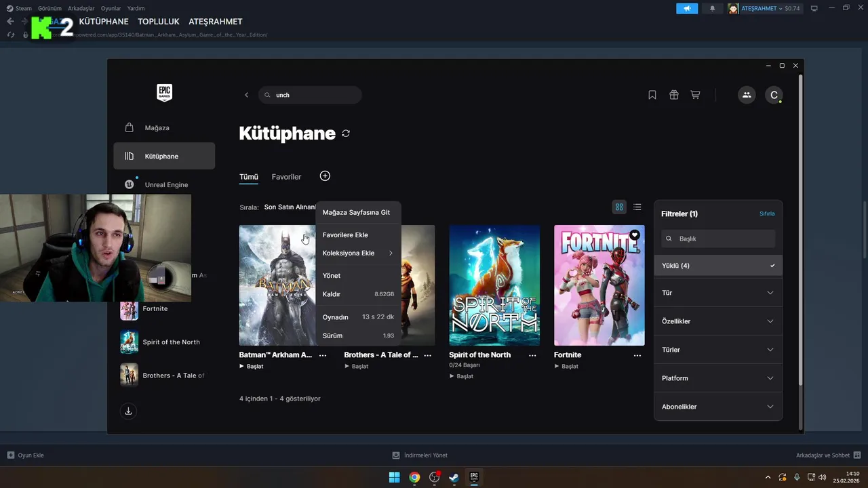Viewport: 868px width, 488px height.
Task: Click the Fortnite cover art
Action: [x=599, y=285]
